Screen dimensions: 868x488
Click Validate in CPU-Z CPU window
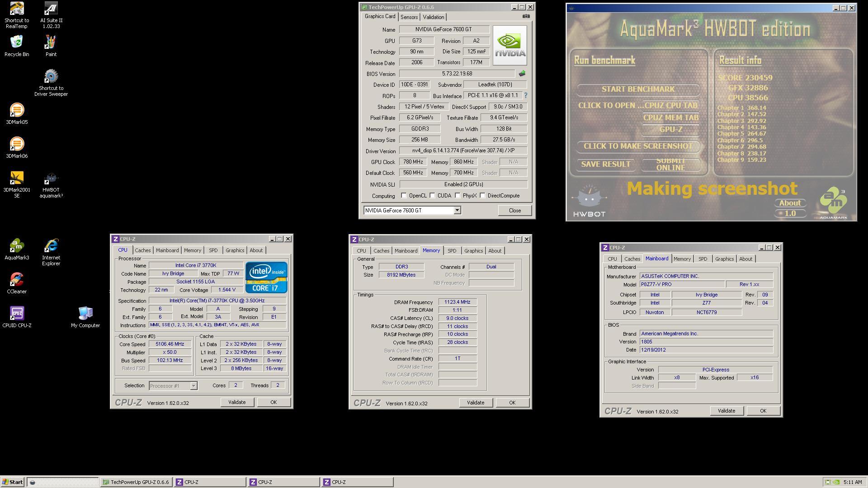pos(237,402)
